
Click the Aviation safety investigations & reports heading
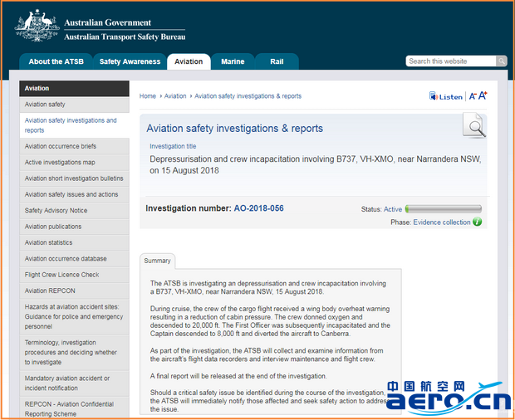(x=234, y=129)
